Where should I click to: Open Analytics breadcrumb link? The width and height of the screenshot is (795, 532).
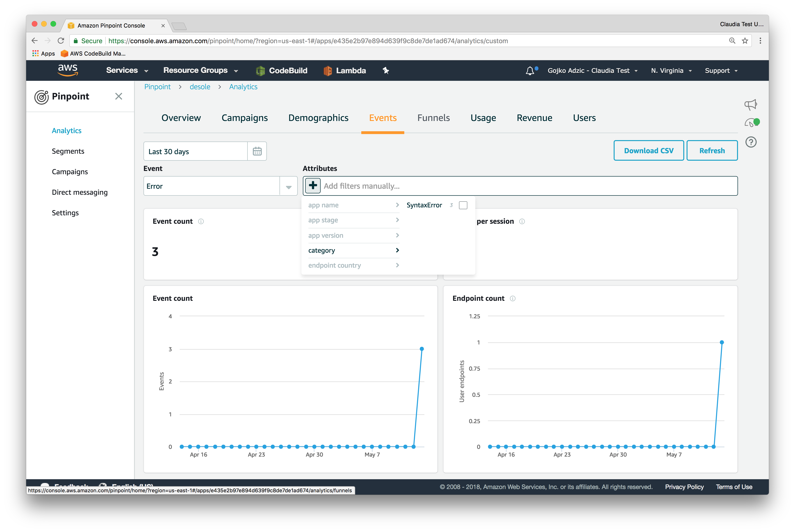pos(243,87)
